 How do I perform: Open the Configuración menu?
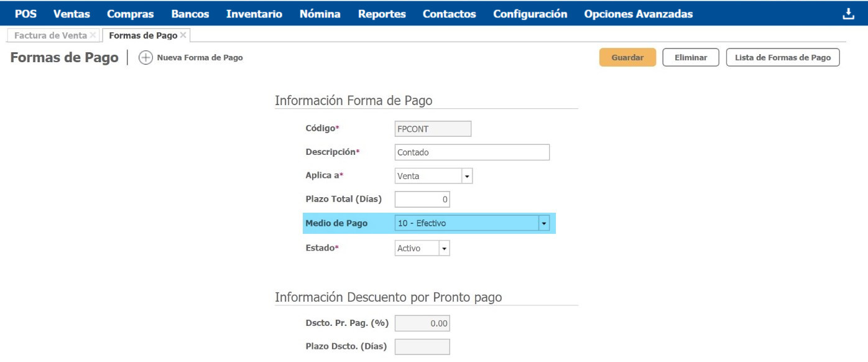[530, 14]
